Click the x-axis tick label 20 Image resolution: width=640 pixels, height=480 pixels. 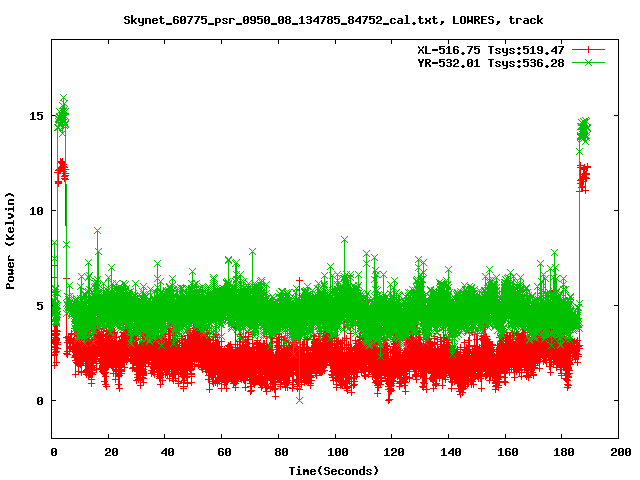click(x=111, y=452)
